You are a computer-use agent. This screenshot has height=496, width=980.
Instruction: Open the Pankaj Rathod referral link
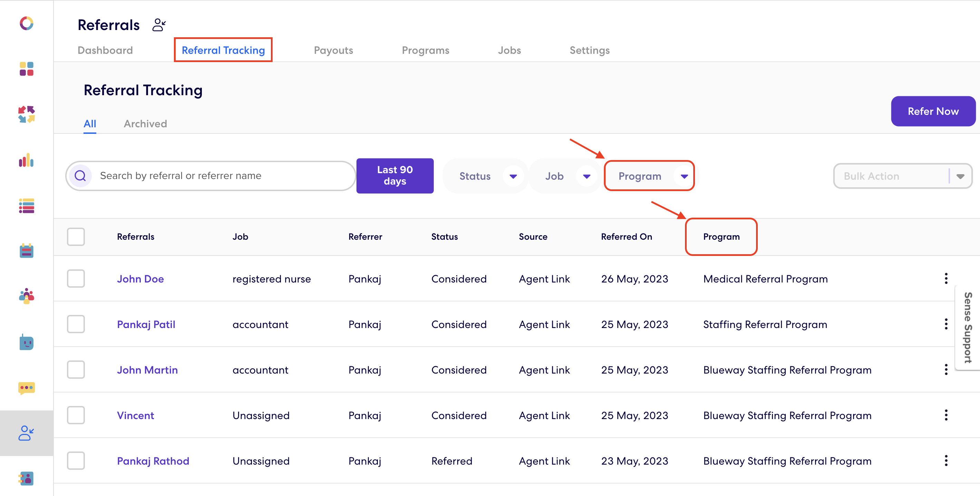[x=153, y=461]
